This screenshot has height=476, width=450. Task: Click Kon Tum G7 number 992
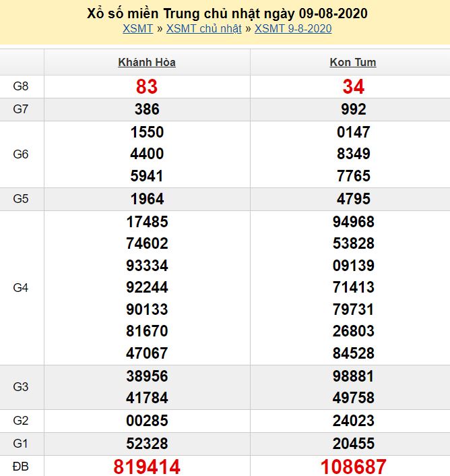[353, 109]
